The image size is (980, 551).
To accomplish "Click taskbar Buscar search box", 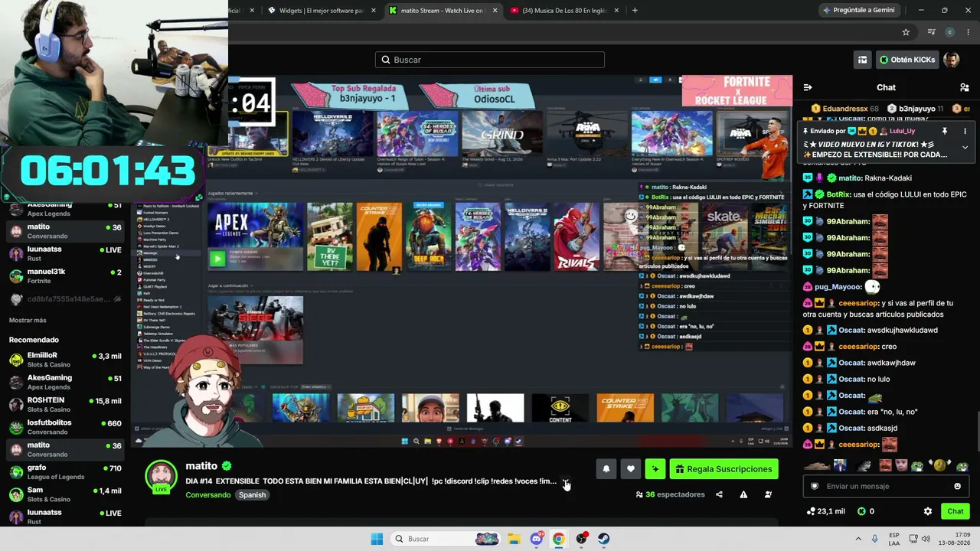I will click(446, 539).
